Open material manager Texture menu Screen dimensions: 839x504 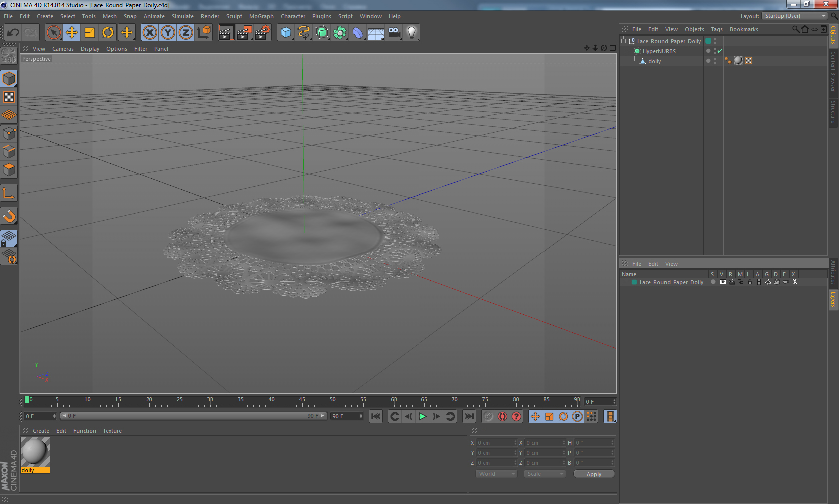(x=112, y=431)
